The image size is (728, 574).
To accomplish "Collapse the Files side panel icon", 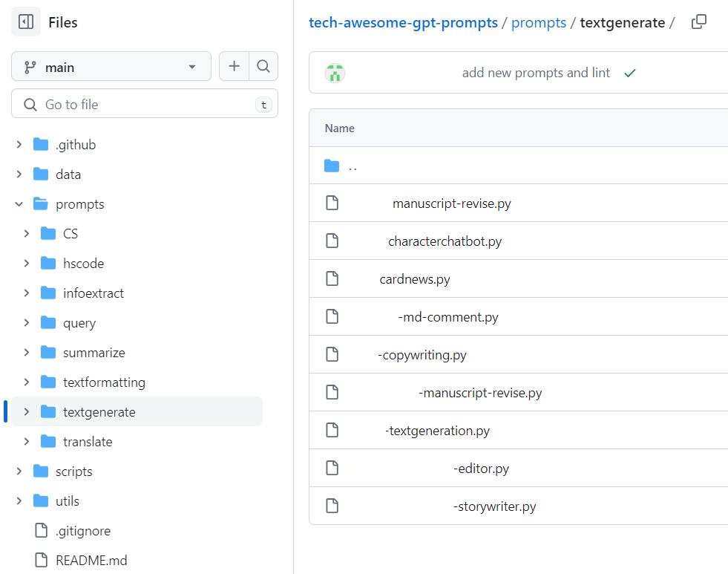I will click(x=26, y=22).
